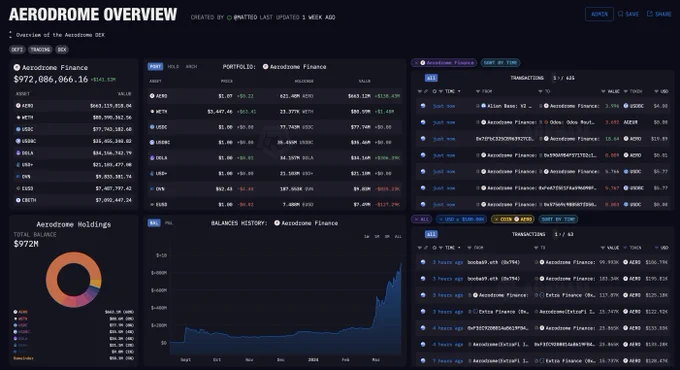Select the BAL tab in Balances History
Image resolution: width=680 pixels, height=370 pixels.
tap(154, 223)
